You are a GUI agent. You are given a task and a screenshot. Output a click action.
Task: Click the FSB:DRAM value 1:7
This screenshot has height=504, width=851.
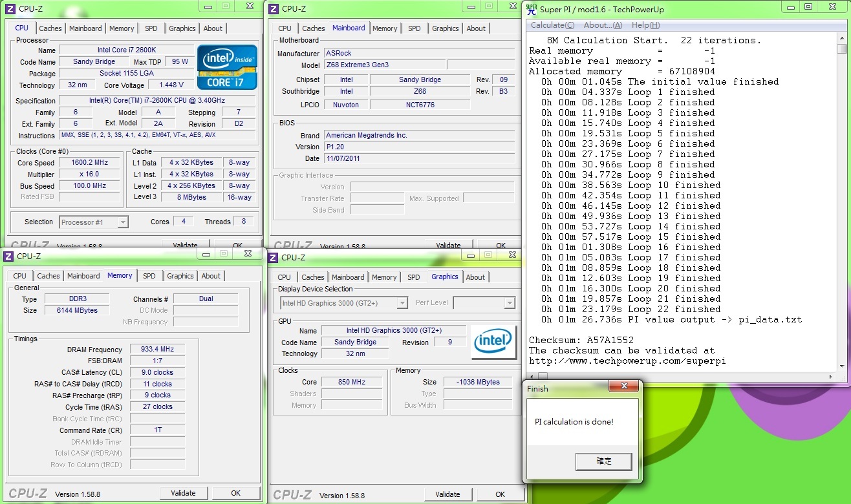157,361
